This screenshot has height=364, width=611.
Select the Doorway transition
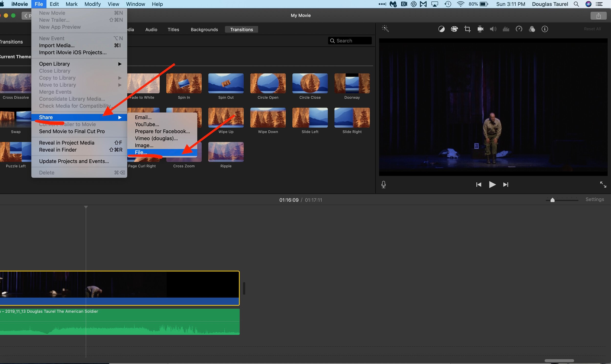(x=352, y=83)
